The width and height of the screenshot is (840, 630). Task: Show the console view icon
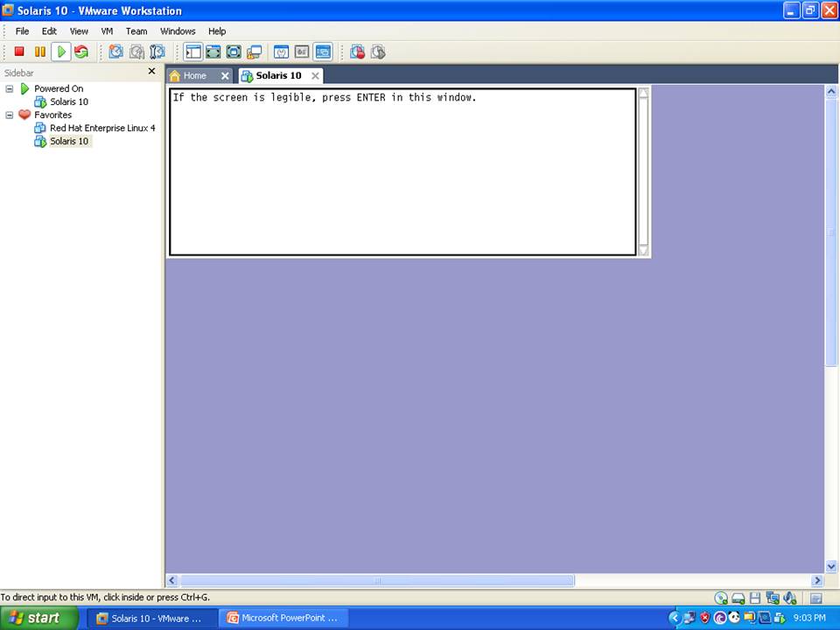pyautogui.click(x=323, y=52)
